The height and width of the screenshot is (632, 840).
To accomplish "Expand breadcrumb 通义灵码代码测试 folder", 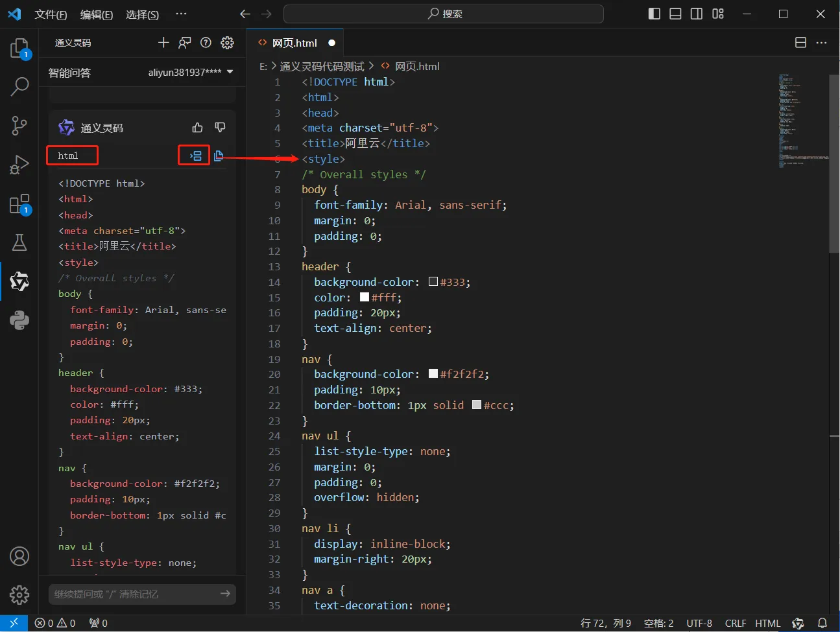I will [322, 66].
